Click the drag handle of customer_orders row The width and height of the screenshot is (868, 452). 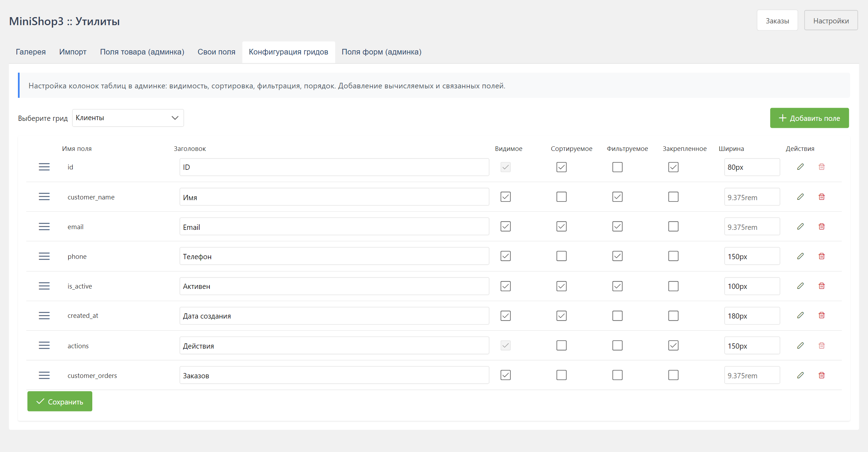[x=44, y=375]
